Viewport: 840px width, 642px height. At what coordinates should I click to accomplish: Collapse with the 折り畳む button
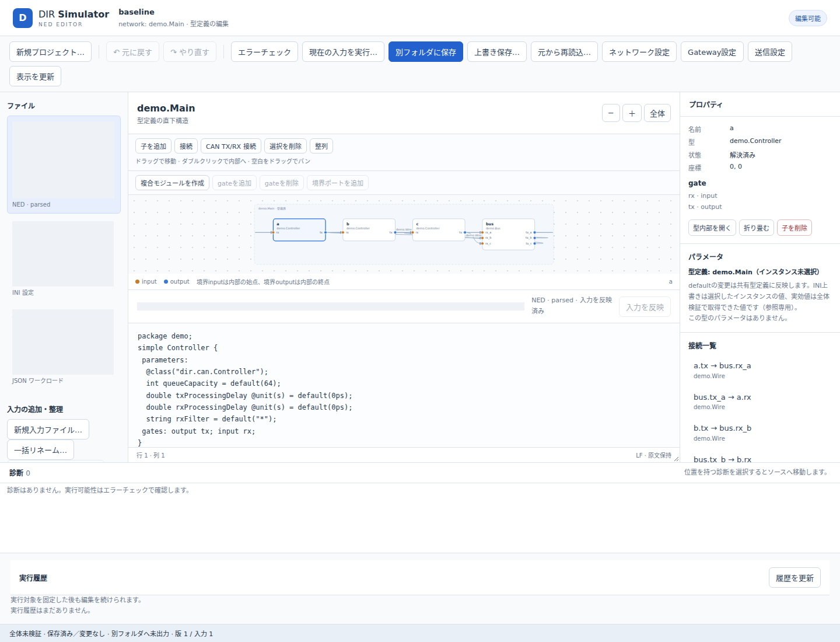[757, 228]
